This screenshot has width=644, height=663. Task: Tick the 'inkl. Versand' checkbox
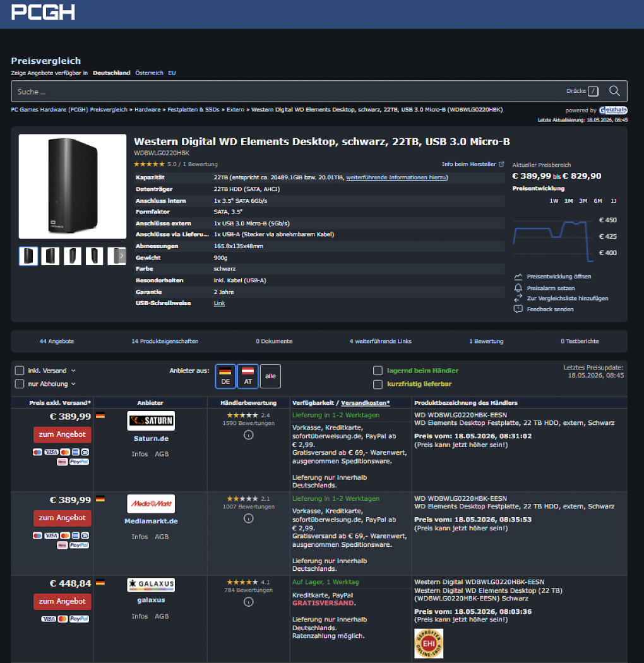click(20, 371)
